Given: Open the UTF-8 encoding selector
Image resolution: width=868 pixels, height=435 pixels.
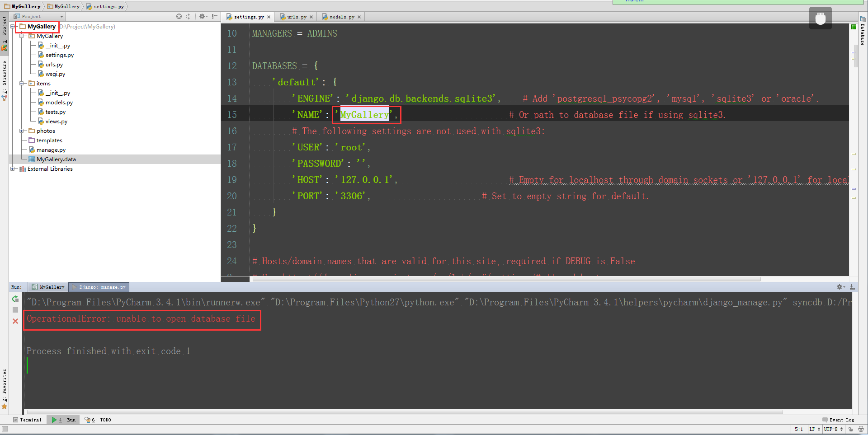Looking at the screenshot, I should click(833, 429).
